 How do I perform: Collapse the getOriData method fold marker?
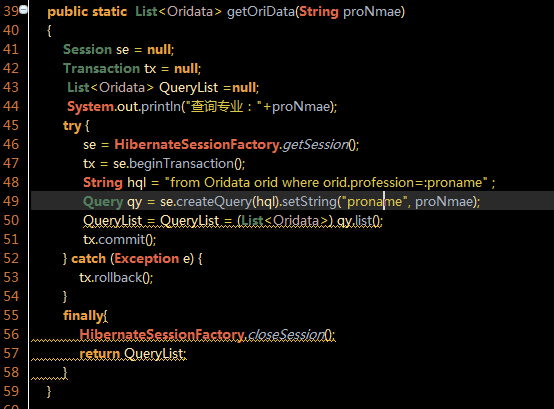(24, 10)
